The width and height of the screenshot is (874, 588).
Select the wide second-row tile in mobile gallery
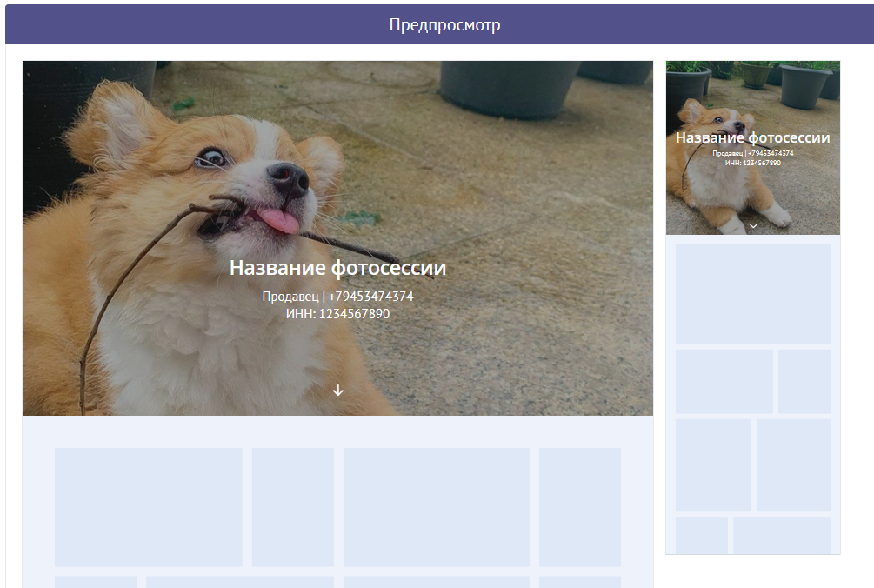click(724, 381)
